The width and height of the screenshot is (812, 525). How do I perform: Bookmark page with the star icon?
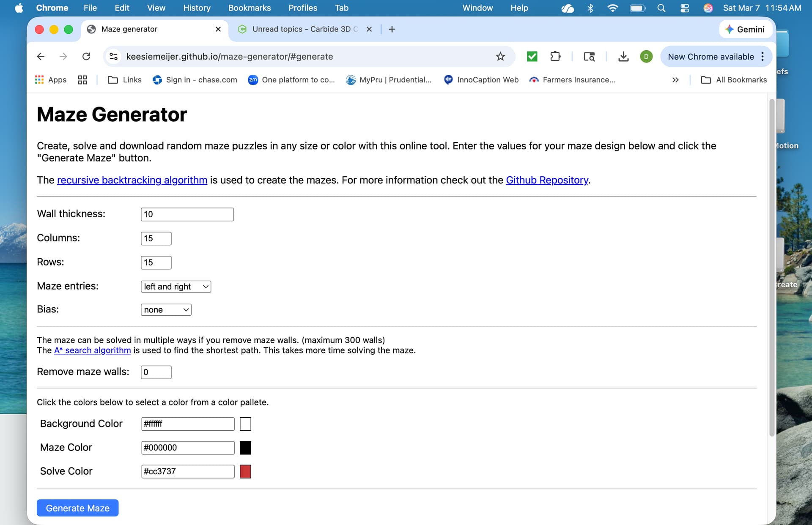coord(500,57)
